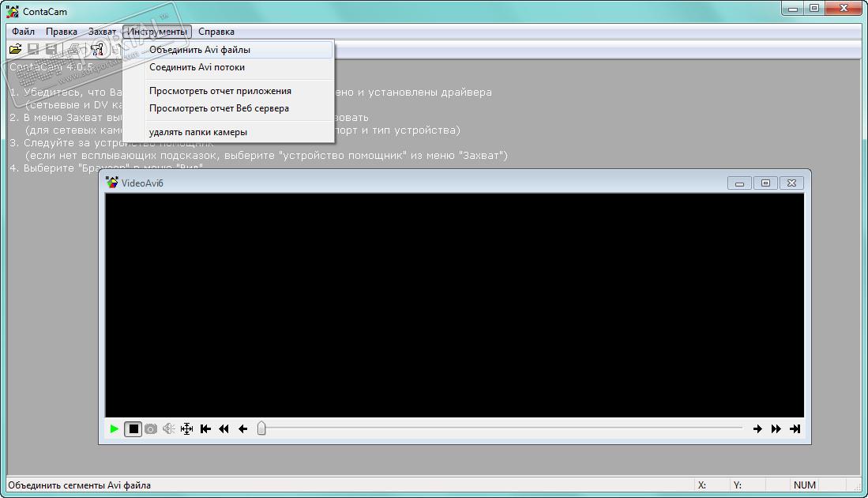This screenshot has width=868, height=498.
Task: Step forward one frame with right arrow
Action: pyautogui.click(x=757, y=428)
